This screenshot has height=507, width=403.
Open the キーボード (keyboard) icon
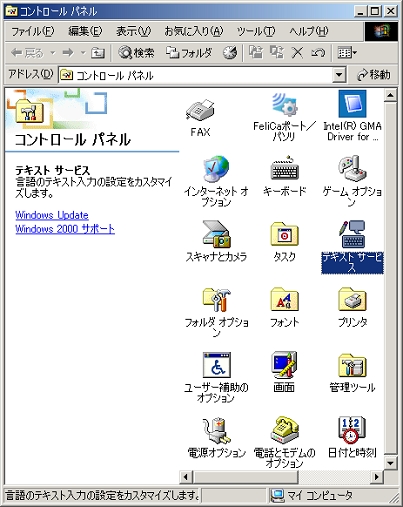pyautogui.click(x=284, y=169)
